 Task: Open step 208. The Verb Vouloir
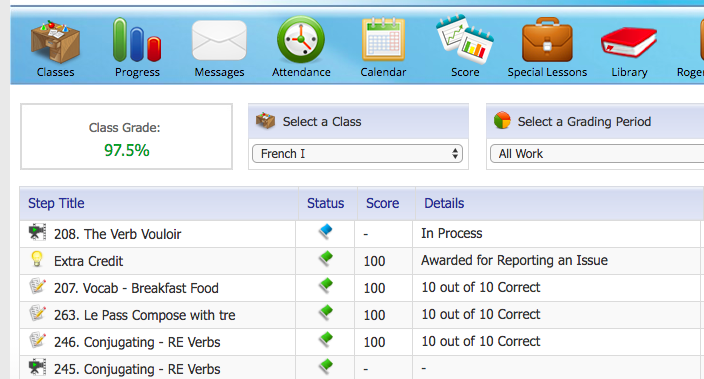[x=118, y=234]
